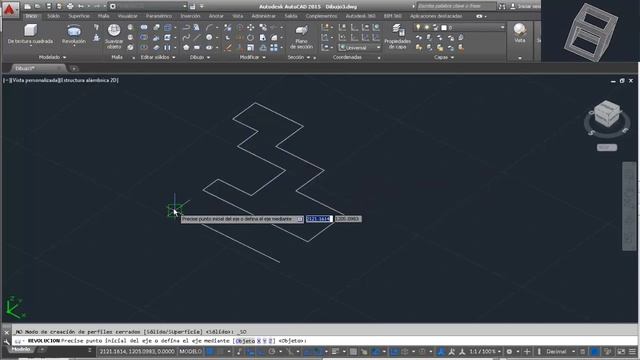This screenshot has height=360, width=640.
Task: Open the workspace switching gear in status bar
Action: pyautogui.click(x=509, y=351)
